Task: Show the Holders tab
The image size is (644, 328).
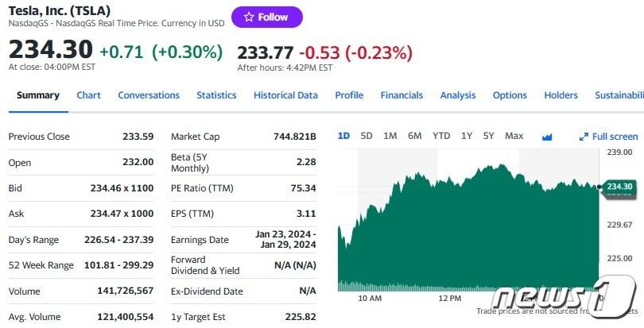Action: pos(561,95)
